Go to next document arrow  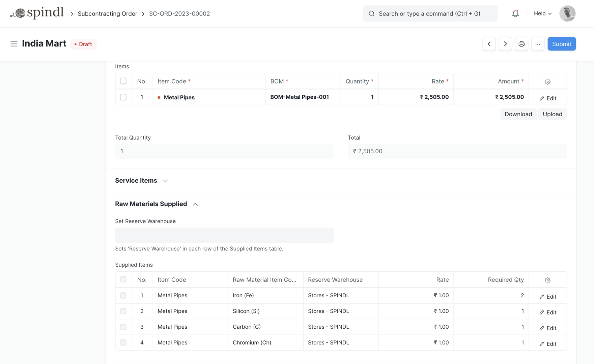[505, 44]
